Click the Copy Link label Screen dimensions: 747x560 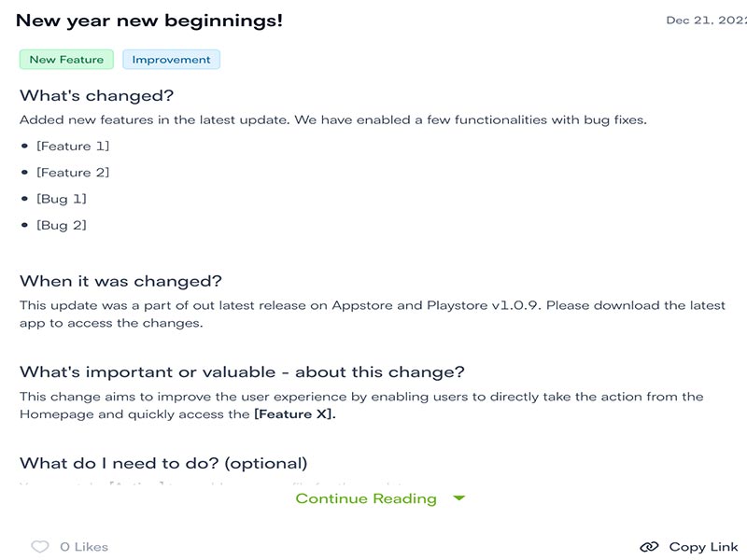pyautogui.click(x=703, y=547)
